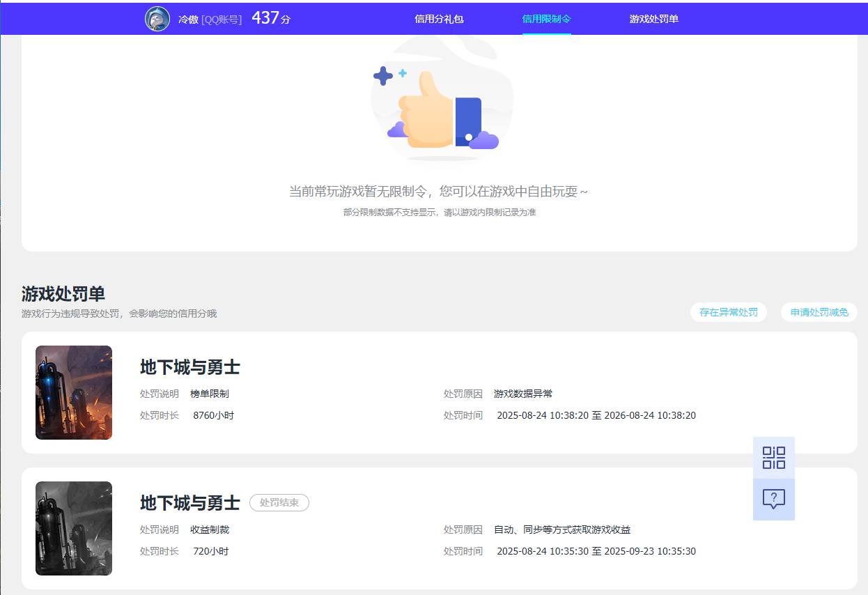Click the 申请处罚减免 button

[x=819, y=312]
